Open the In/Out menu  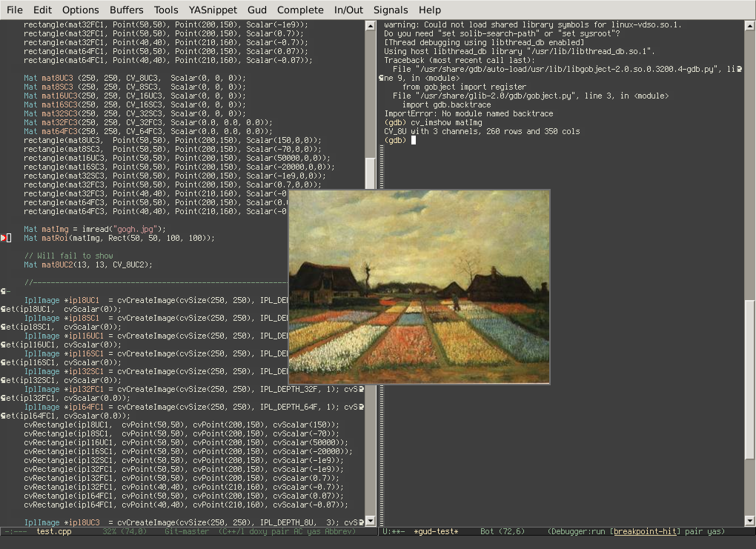coord(348,10)
